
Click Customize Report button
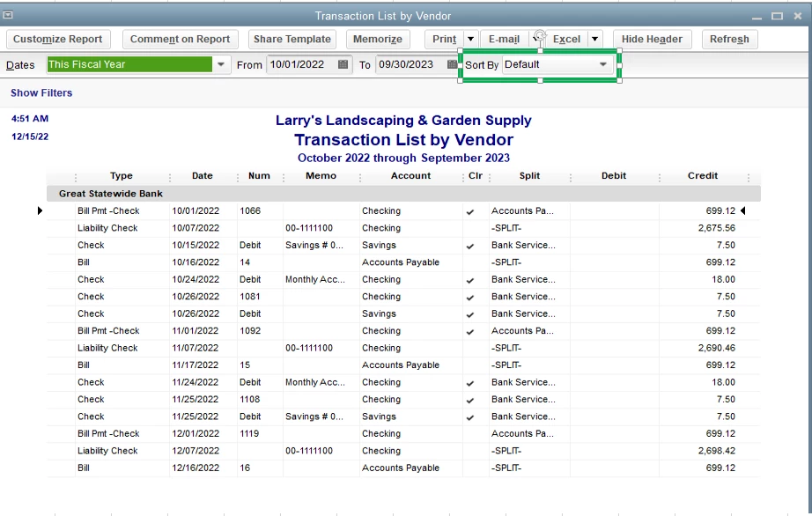[x=57, y=39]
